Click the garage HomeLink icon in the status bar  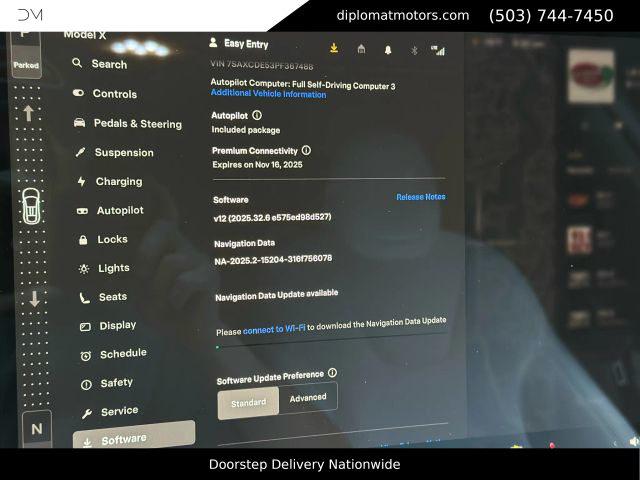361,49
